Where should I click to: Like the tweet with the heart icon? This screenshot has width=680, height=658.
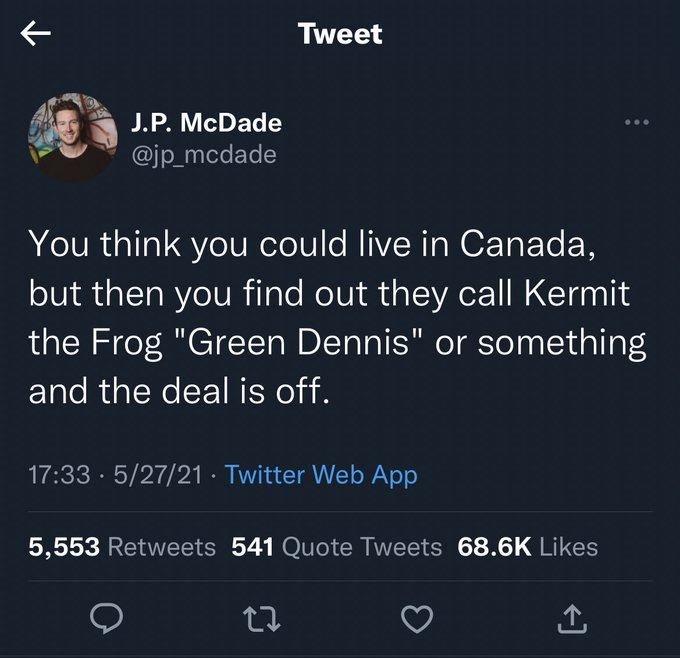point(415,621)
